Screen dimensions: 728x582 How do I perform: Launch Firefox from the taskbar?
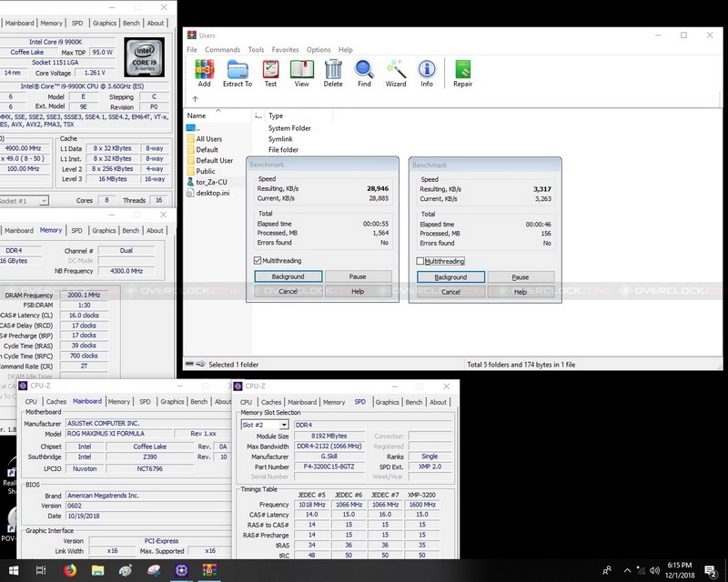coord(70,570)
